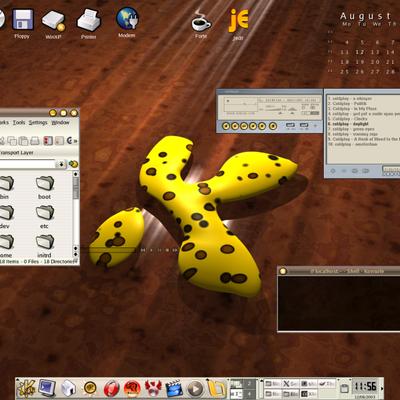The width and height of the screenshot is (400, 400).
Task: Click the Print icon in the Konqueror toolbar
Action: (x=35, y=141)
